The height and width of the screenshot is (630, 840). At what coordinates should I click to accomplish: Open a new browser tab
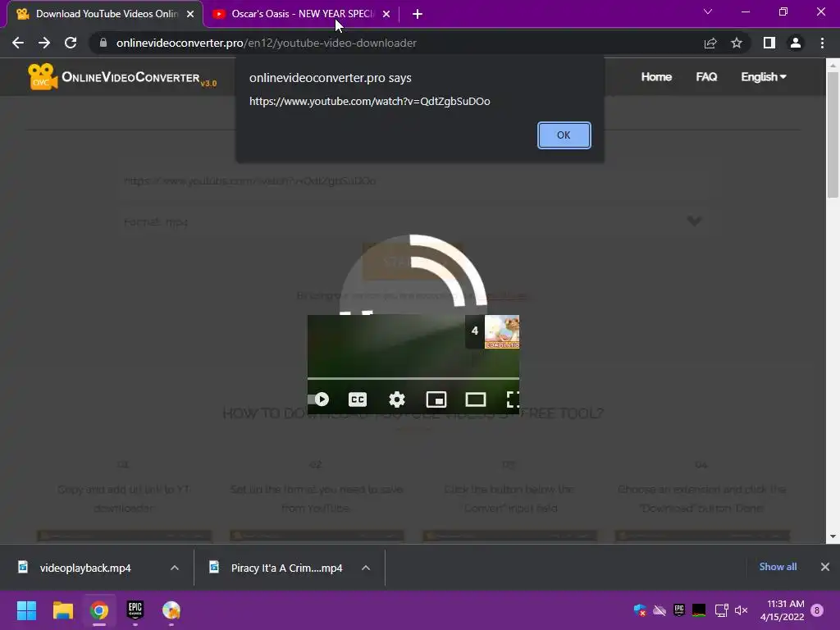[418, 15]
